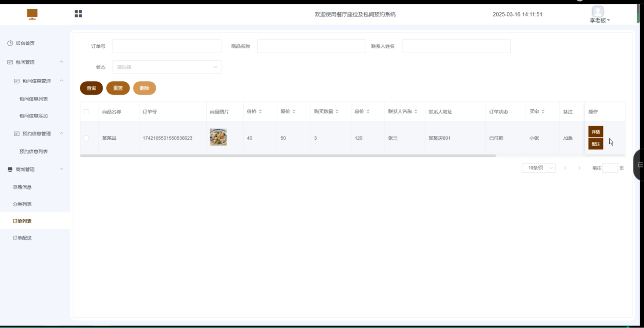Screen dimensions: 644x328
Task: Click the 张三 contact name cell
Action: pyautogui.click(x=393, y=138)
